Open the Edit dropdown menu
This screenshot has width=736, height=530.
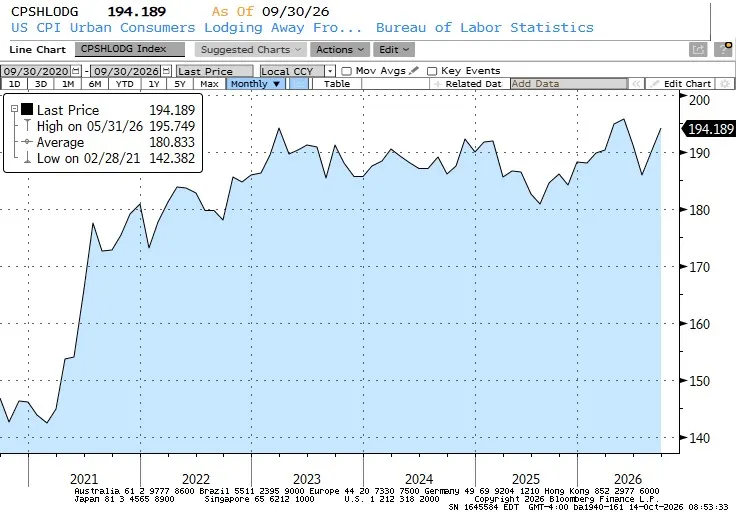point(394,49)
